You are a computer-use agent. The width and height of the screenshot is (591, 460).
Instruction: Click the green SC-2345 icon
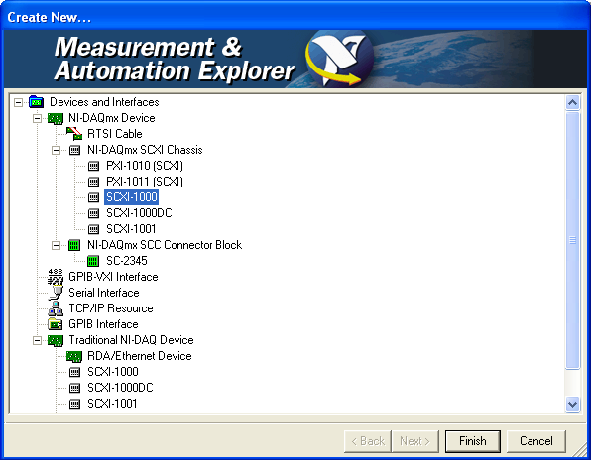(x=93, y=261)
